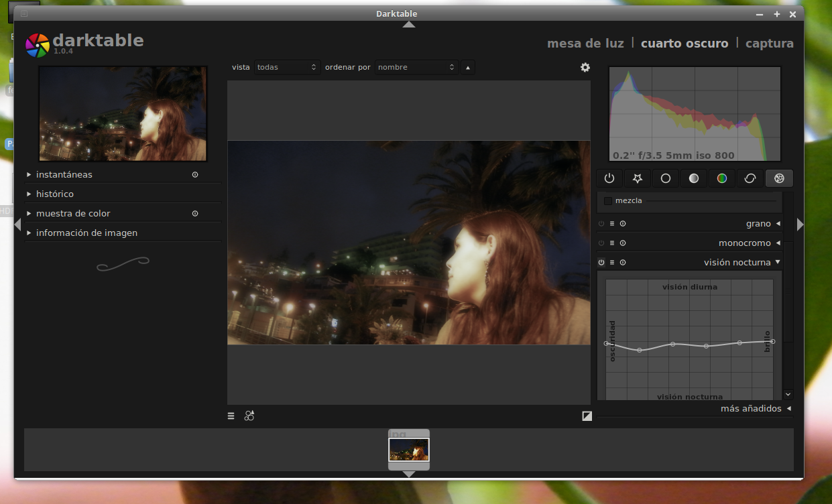Image resolution: width=832 pixels, height=504 pixels.
Task: Click the version number 1.0.4
Action: (x=64, y=52)
